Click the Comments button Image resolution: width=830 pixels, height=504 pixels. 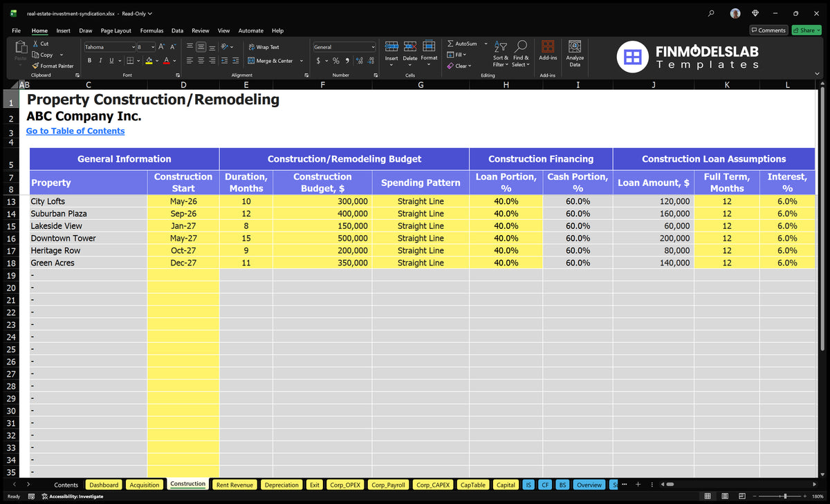[x=768, y=30]
